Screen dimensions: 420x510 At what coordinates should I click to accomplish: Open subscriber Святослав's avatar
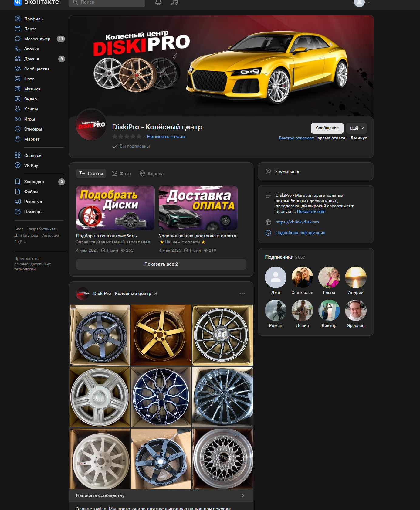click(302, 277)
